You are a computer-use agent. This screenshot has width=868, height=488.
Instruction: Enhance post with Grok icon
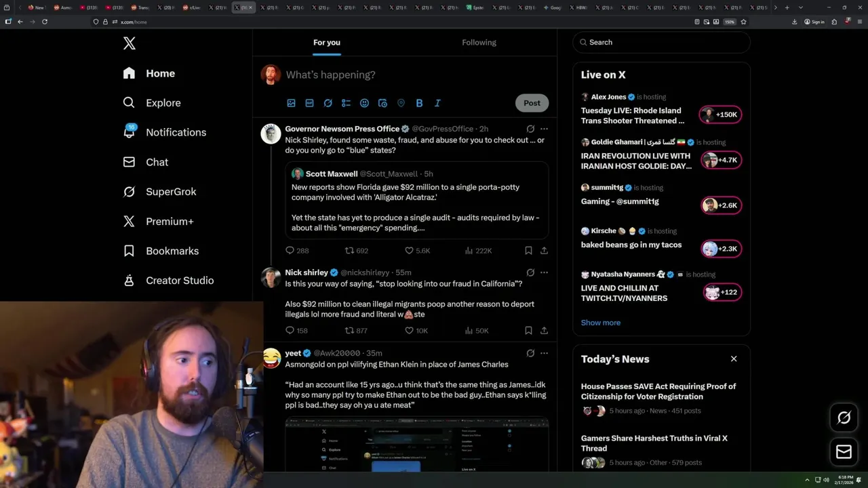[x=328, y=103]
